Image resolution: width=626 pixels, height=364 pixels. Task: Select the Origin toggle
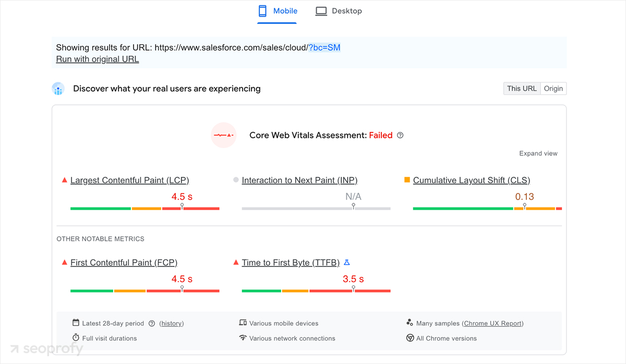point(553,89)
